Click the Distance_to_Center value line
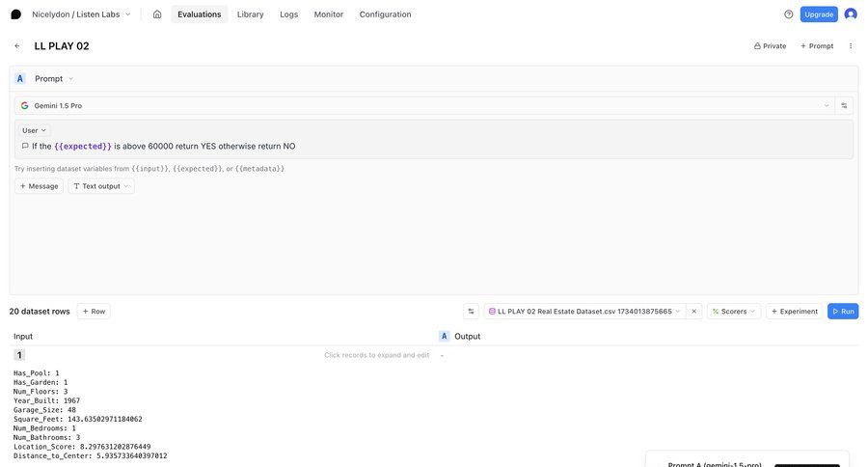 click(x=91, y=456)
